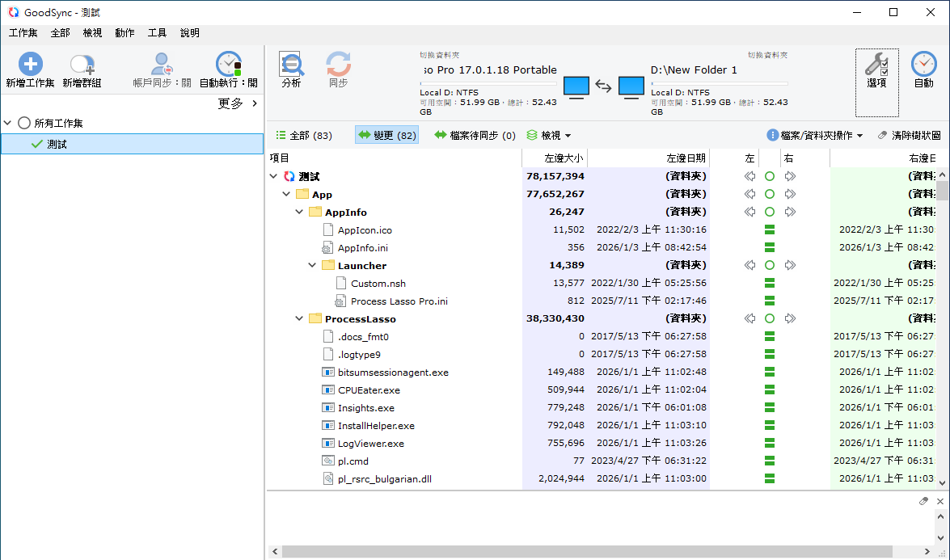950x560 pixels.
Task: Collapse the 所有工作集 tree group
Action: point(8,123)
